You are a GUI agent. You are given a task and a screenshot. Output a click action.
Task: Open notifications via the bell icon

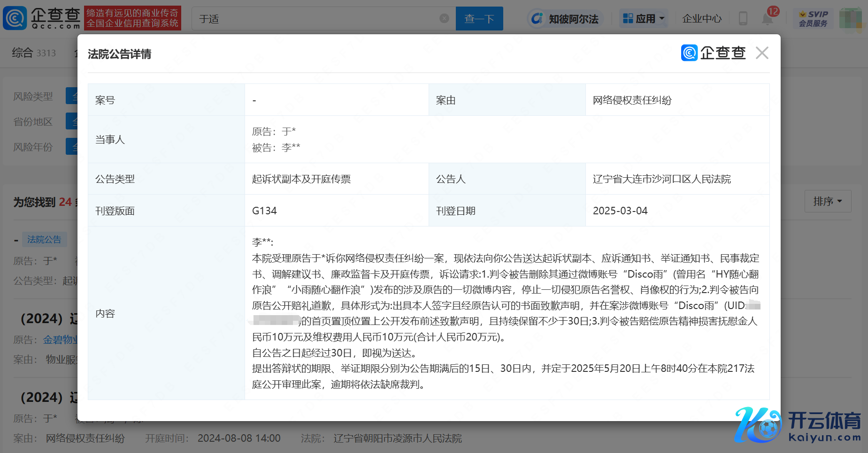[x=768, y=19]
